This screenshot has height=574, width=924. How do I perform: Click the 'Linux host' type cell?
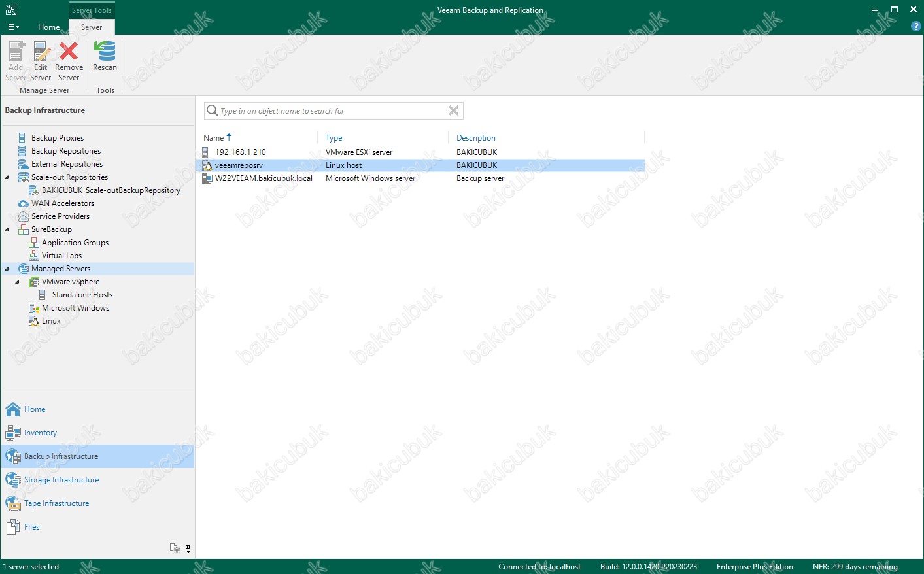pos(343,165)
